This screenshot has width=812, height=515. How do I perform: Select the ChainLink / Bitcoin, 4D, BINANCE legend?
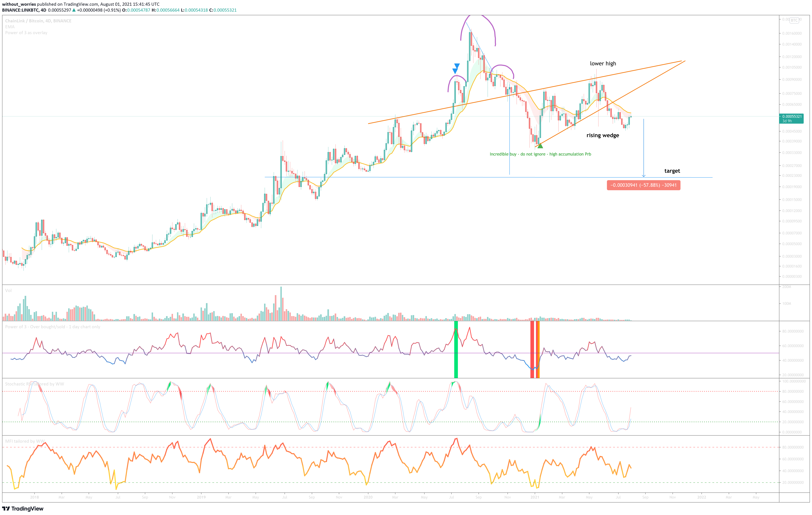(x=38, y=21)
